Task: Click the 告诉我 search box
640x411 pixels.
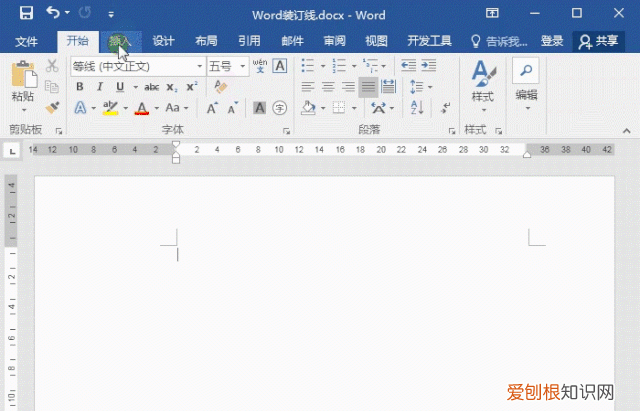Action: (x=500, y=41)
